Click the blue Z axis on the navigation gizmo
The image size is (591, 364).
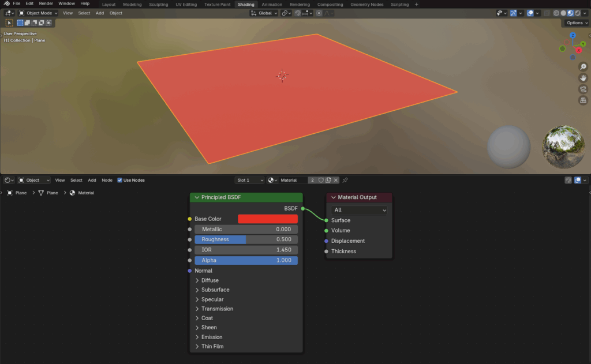click(573, 35)
